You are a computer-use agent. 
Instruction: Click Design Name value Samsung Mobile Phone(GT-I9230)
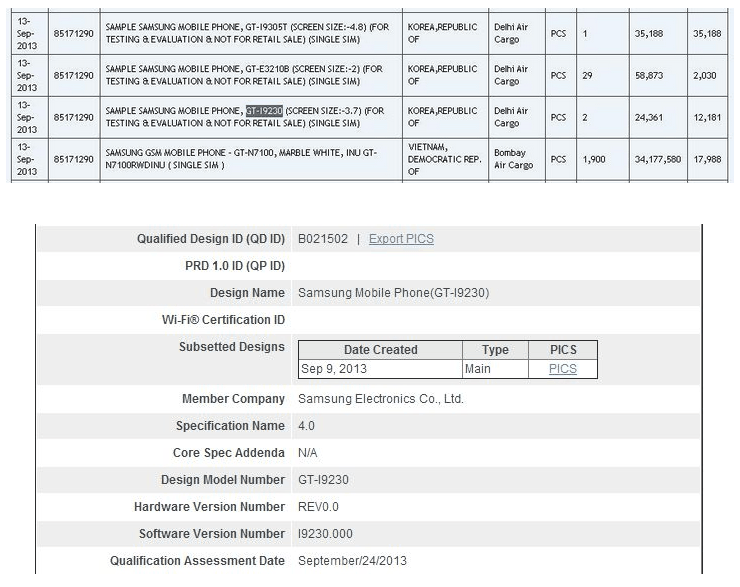coord(394,293)
